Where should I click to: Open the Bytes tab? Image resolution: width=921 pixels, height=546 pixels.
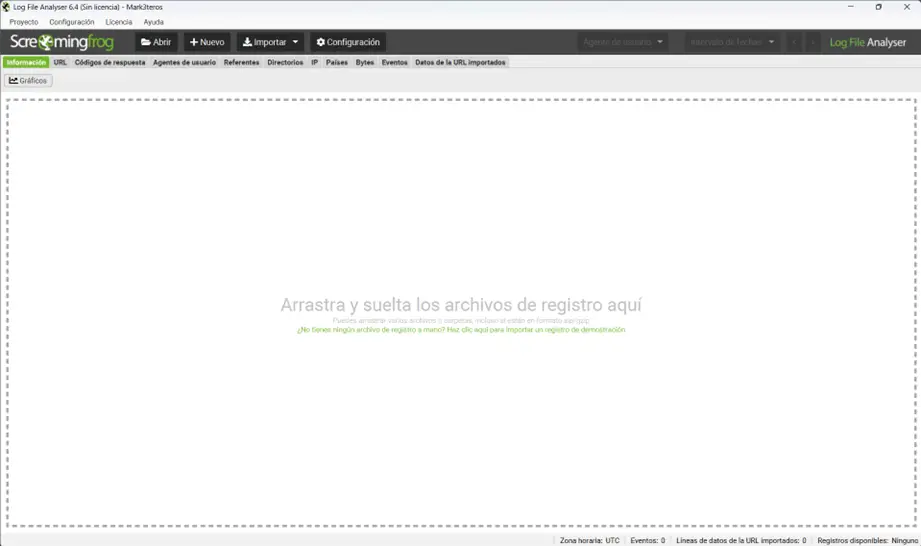(x=365, y=62)
